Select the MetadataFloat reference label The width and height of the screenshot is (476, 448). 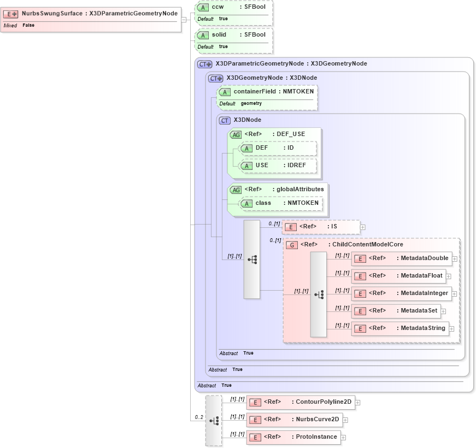[406, 275]
